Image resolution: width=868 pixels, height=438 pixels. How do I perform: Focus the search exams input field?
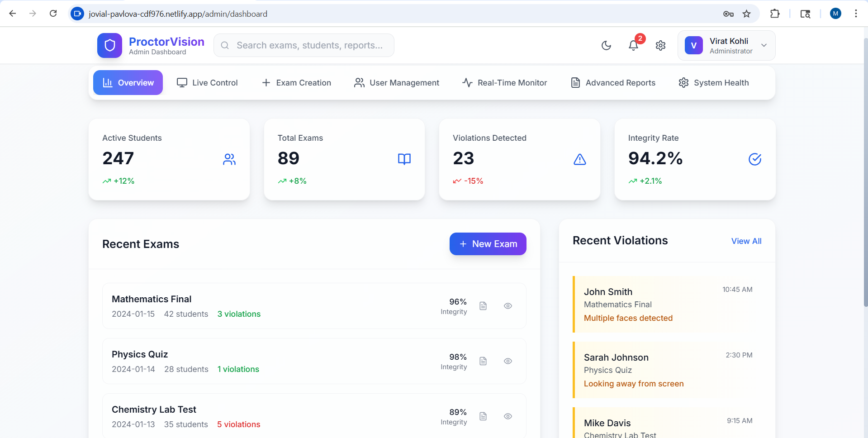coord(304,45)
